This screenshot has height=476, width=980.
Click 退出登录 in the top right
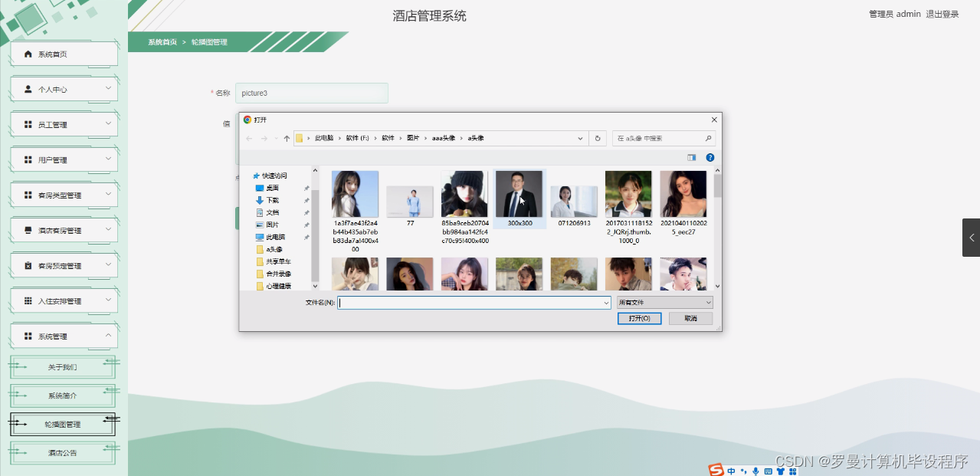tap(942, 13)
